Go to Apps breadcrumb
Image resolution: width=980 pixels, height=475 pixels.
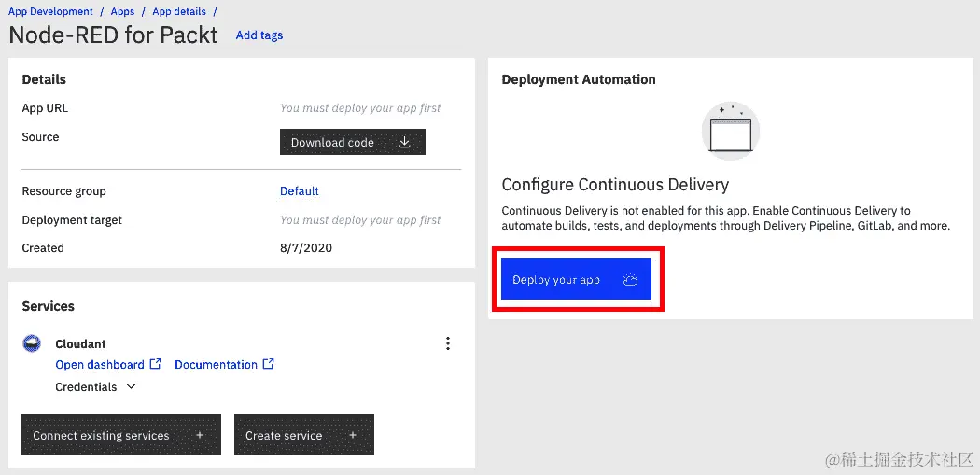click(x=122, y=11)
